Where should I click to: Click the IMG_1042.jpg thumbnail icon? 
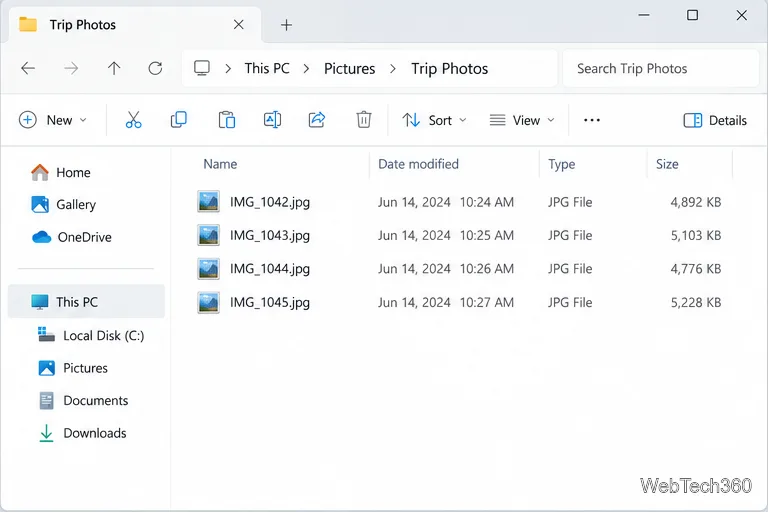point(209,201)
